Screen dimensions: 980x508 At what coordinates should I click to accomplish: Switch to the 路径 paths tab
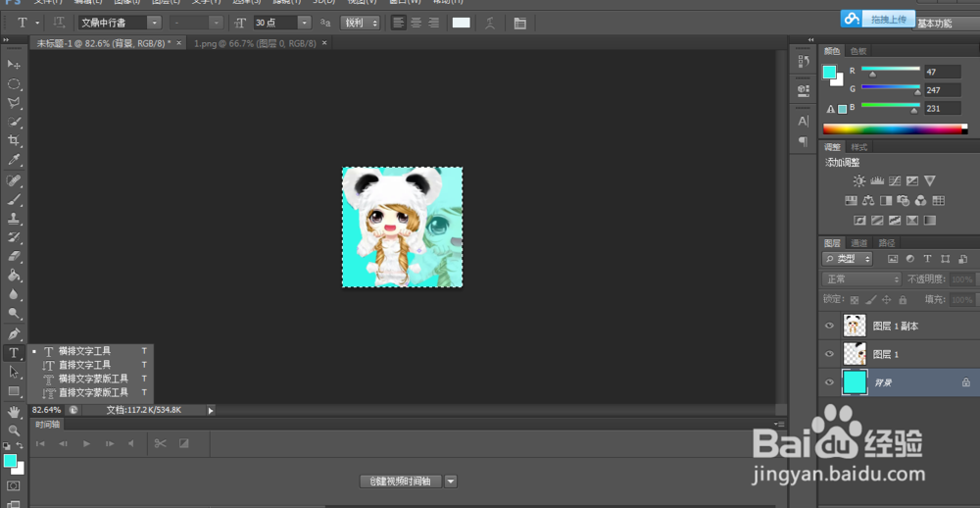[886, 243]
